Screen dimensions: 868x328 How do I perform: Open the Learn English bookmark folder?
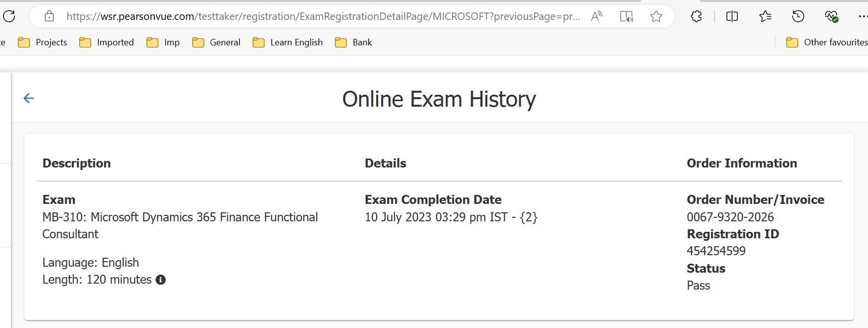point(288,42)
